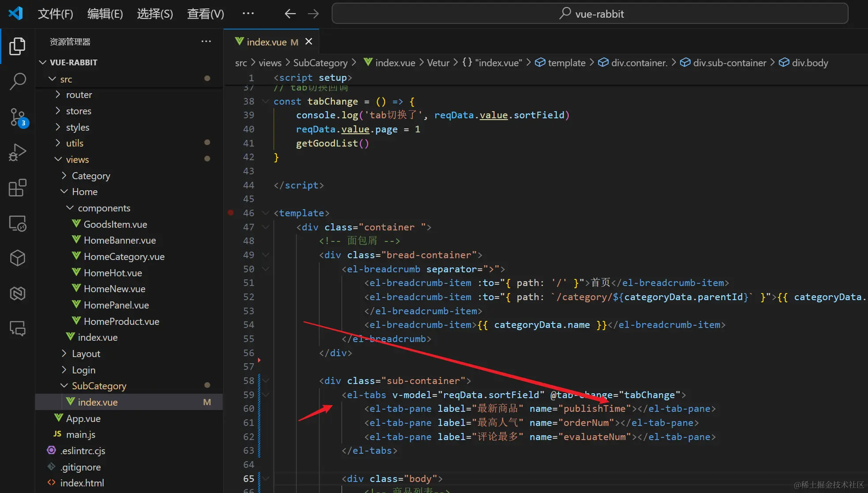Viewport: 868px width, 493px height.
Task: Click the div.sub-container breadcrumb item
Action: pos(729,63)
